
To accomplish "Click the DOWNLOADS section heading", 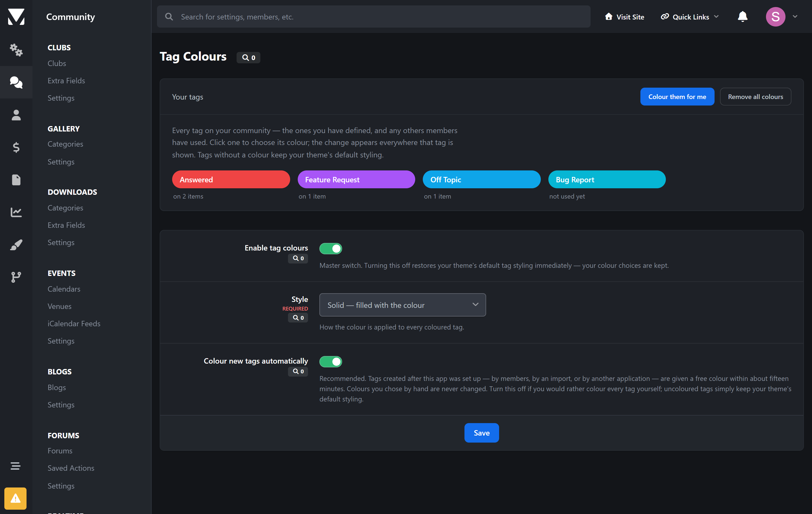I will pos(73,192).
